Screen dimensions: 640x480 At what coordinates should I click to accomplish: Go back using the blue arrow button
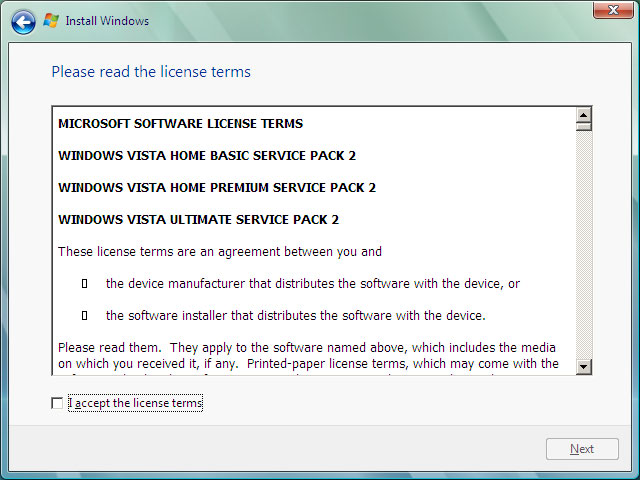(23, 22)
